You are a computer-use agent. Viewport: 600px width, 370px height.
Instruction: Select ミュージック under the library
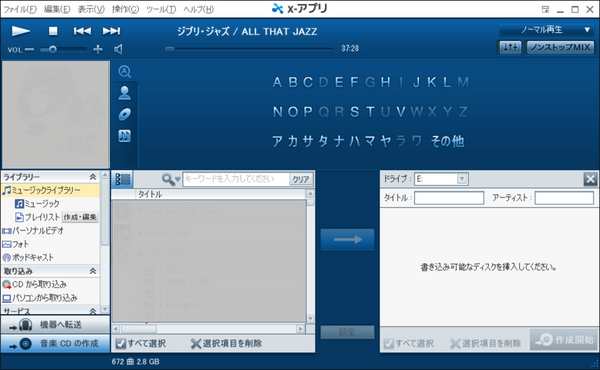(37, 204)
